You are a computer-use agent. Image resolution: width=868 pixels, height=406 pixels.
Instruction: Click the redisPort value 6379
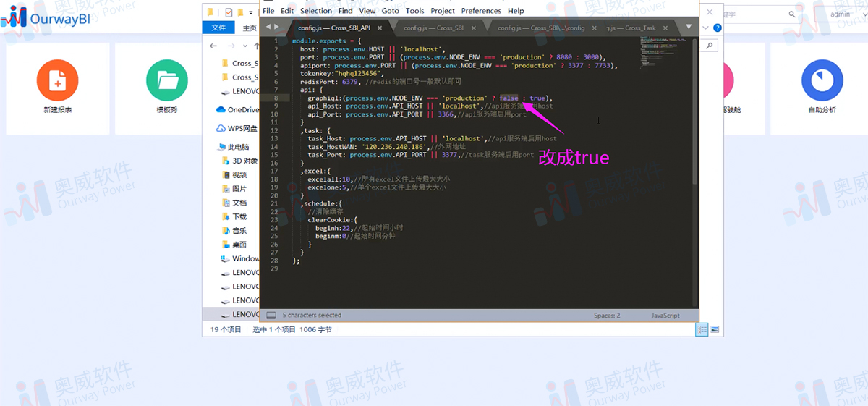[x=349, y=82]
